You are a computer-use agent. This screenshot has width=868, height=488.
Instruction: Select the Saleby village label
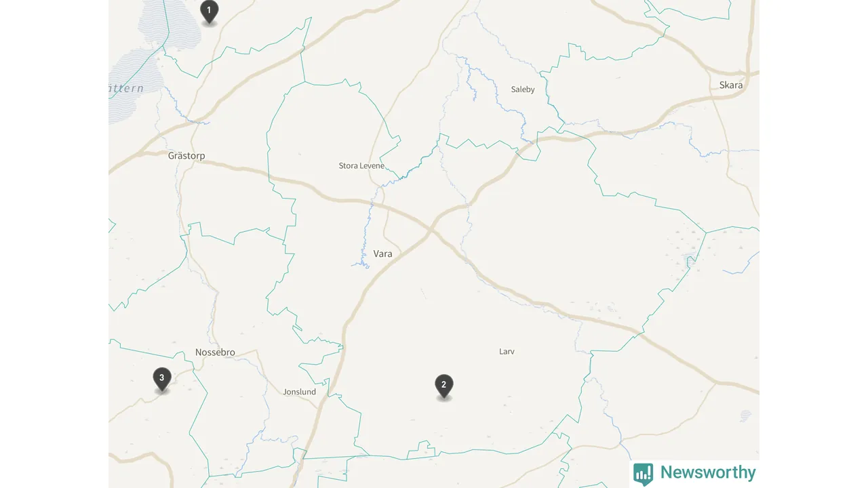pyautogui.click(x=523, y=89)
